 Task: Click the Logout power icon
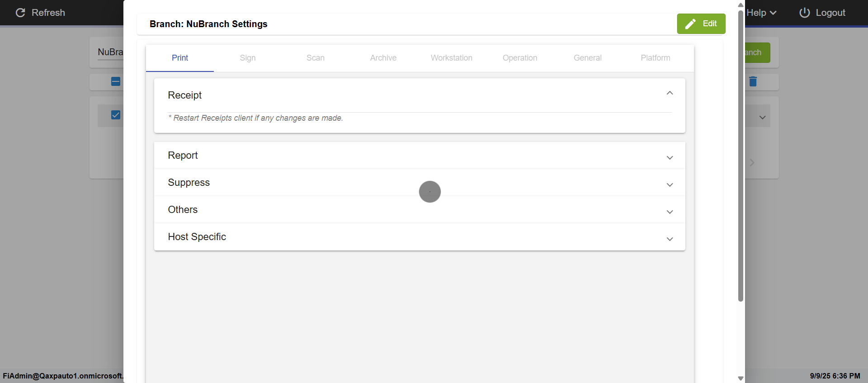(x=804, y=13)
